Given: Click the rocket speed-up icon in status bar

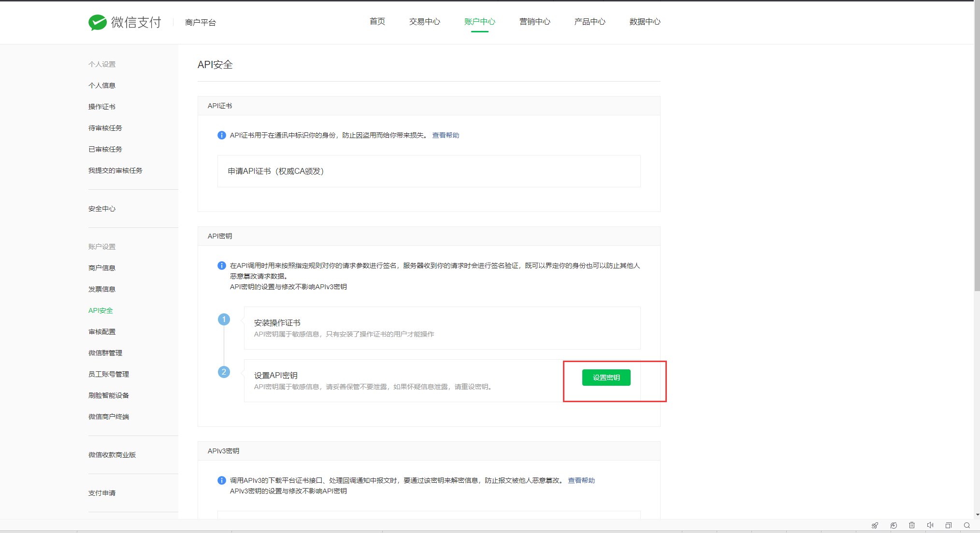Looking at the screenshot, I should pyautogui.click(x=875, y=525).
